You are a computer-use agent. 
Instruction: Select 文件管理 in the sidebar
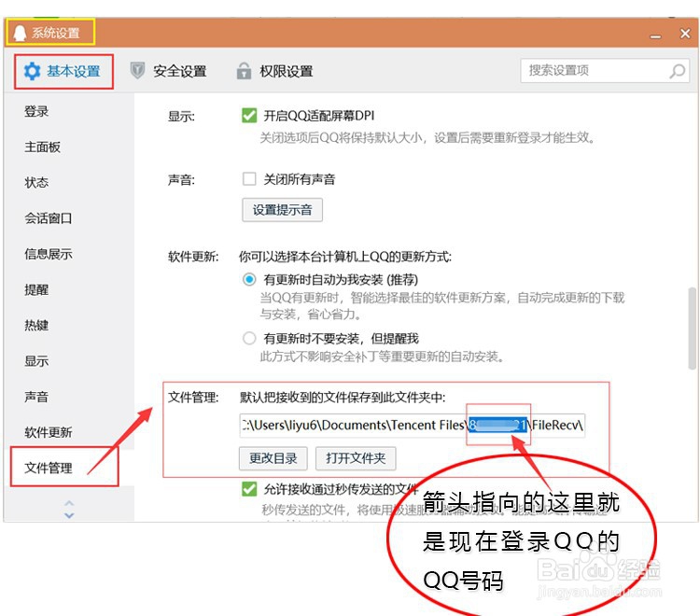coord(49,468)
